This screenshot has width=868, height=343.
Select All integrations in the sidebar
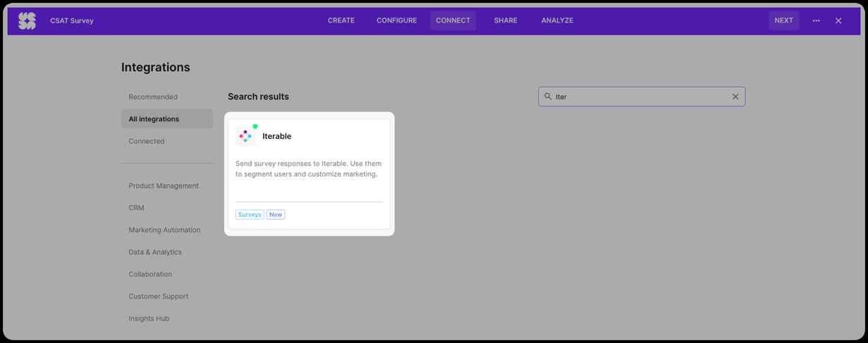[x=167, y=119]
